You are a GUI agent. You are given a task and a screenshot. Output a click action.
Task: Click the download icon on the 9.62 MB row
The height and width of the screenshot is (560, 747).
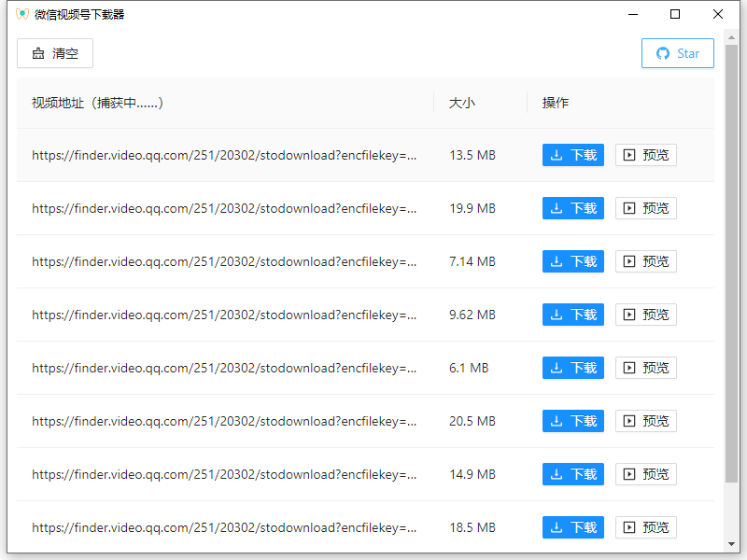pyautogui.click(x=558, y=315)
